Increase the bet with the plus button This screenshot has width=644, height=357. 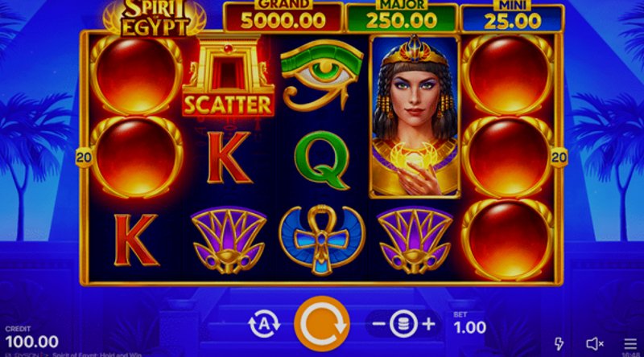tap(429, 324)
